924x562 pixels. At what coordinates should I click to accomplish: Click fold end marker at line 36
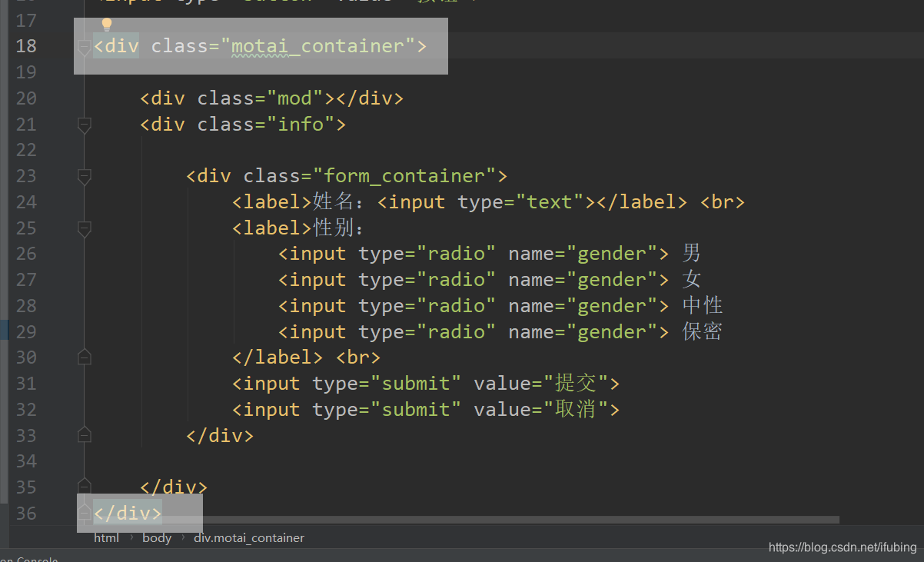[x=85, y=513]
